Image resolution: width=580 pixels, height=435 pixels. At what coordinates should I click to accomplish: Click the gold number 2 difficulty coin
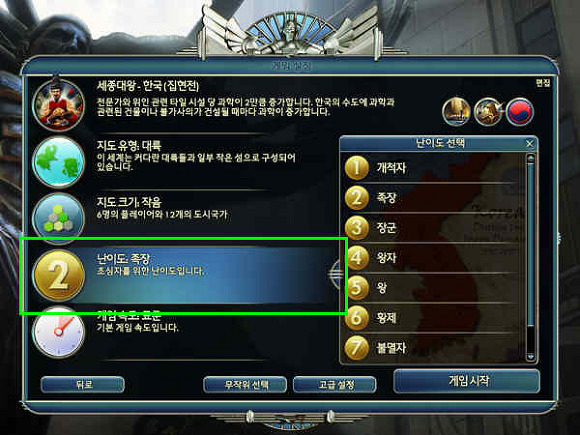(59, 275)
